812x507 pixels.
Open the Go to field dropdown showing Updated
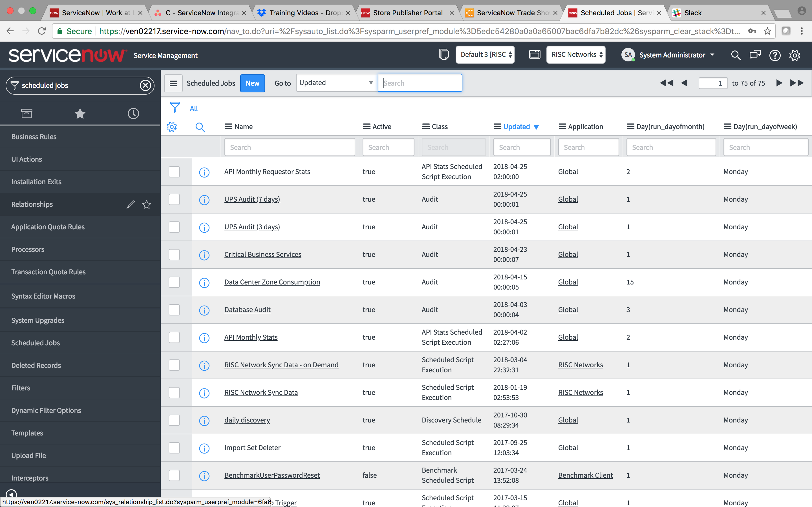336,83
